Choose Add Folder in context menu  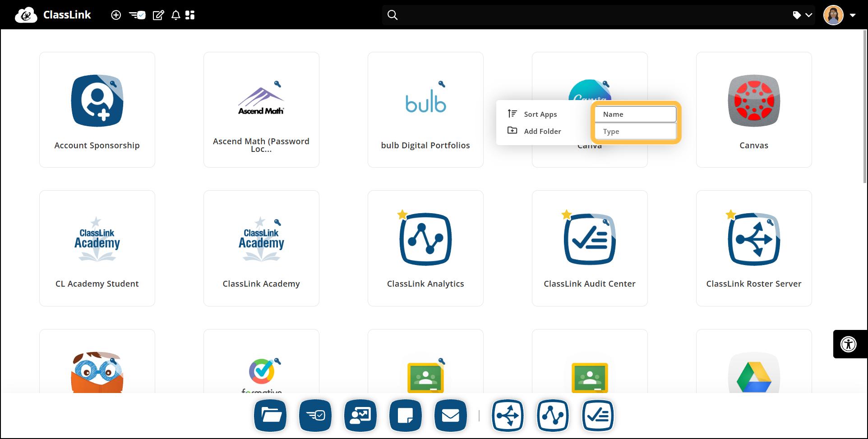[x=542, y=131]
